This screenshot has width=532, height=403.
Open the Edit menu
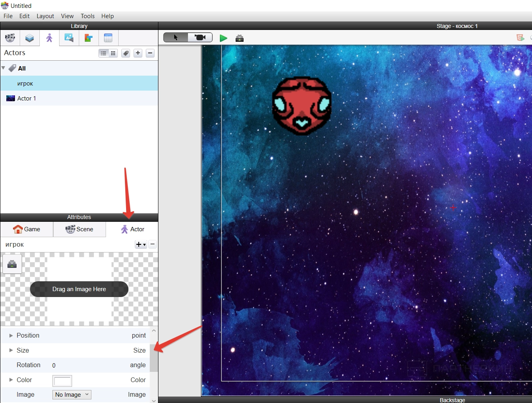tap(24, 16)
